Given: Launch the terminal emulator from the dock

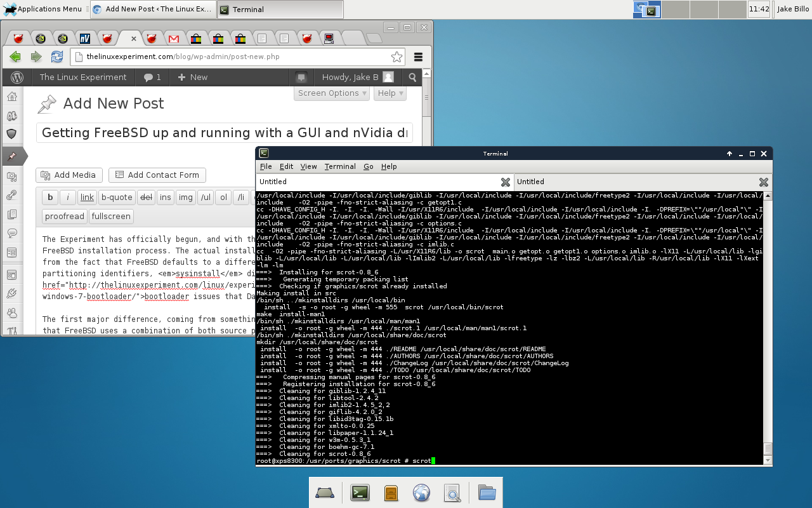Looking at the screenshot, I should click(x=360, y=493).
